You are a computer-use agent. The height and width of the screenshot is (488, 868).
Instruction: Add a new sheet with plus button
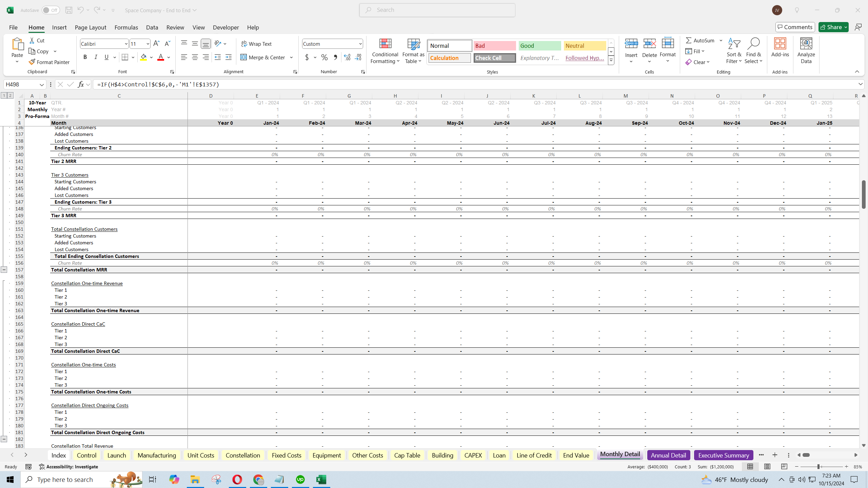point(775,455)
